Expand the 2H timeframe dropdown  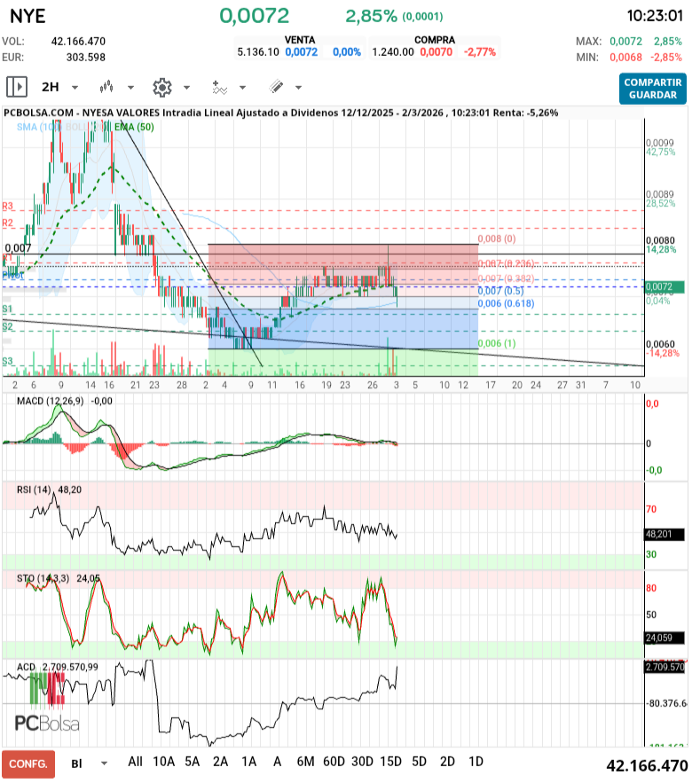click(75, 87)
